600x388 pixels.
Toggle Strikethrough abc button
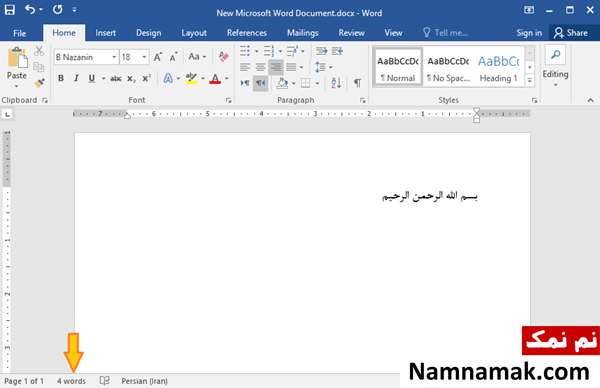116,79
